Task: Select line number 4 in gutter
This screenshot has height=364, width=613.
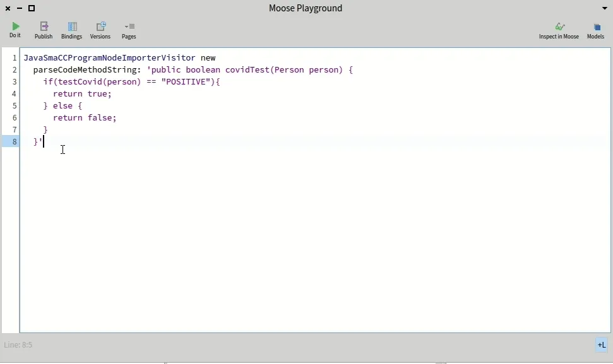Action: (15, 94)
